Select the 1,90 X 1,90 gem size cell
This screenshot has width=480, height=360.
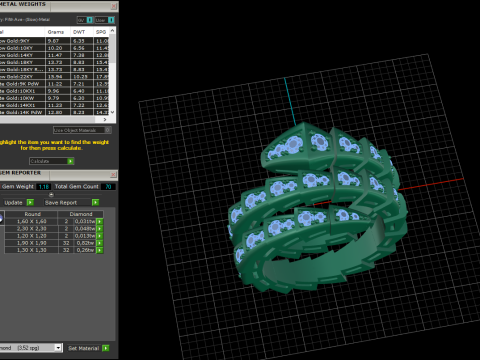click(32, 243)
